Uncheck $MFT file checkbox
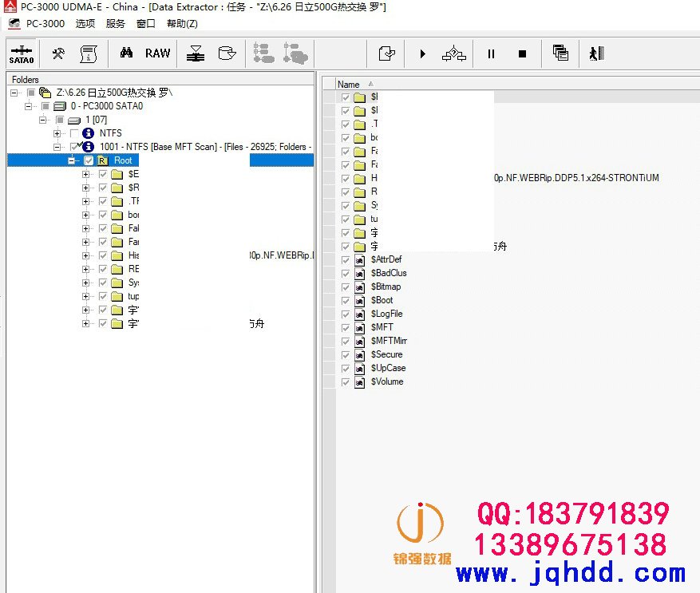Screen dimensions: 700x593 (x=346, y=328)
